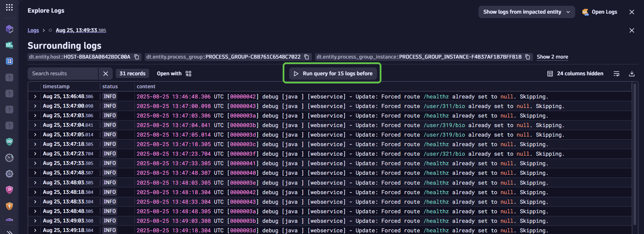The height and width of the screenshot is (234, 644).
Task: Select content of 13:47:04.841 /user/319/bio log
Action: point(350,125)
